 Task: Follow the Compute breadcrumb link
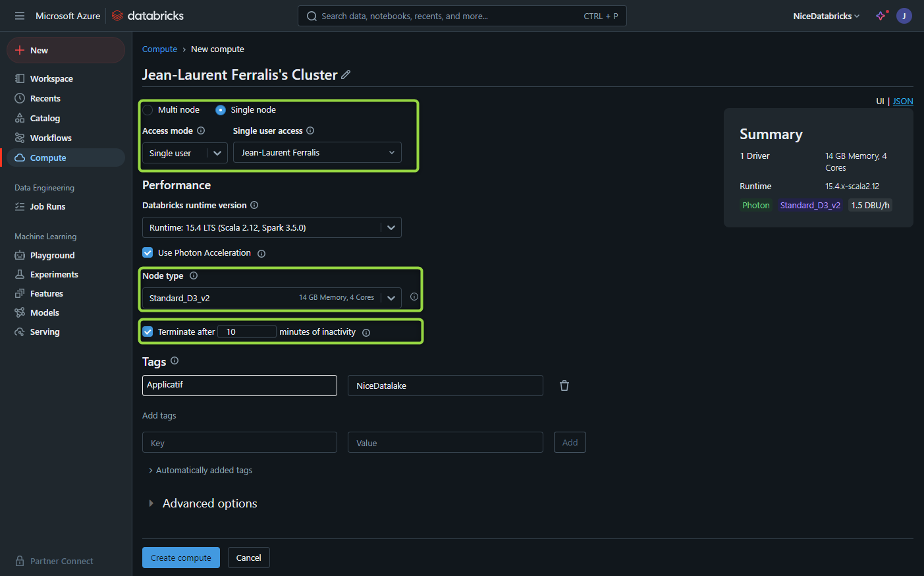point(159,49)
